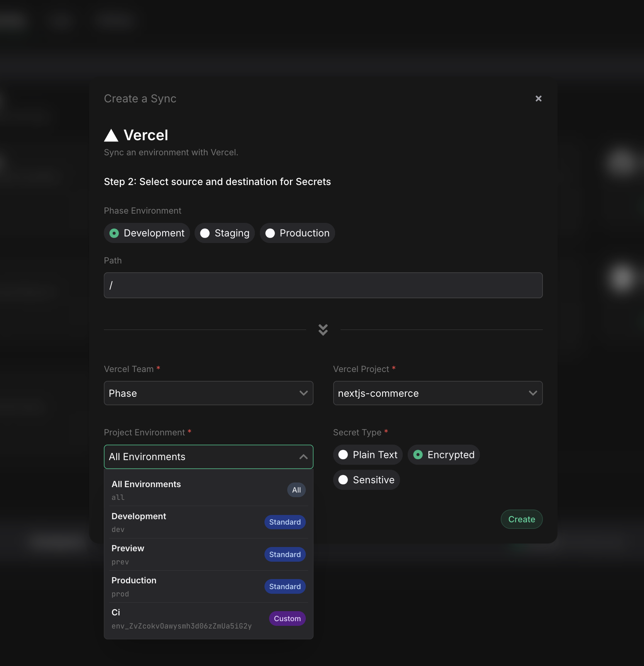Click the All badge
The height and width of the screenshot is (666, 644).
coord(297,490)
